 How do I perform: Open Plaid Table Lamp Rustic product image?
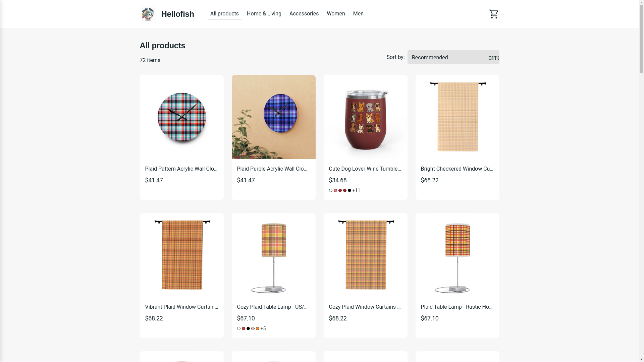coord(457,255)
